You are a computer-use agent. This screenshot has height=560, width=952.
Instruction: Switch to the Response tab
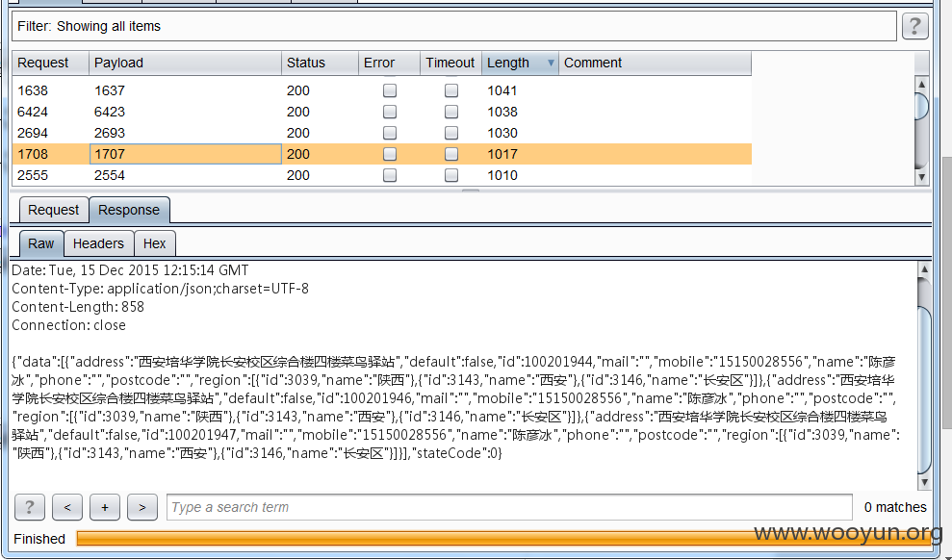click(129, 210)
